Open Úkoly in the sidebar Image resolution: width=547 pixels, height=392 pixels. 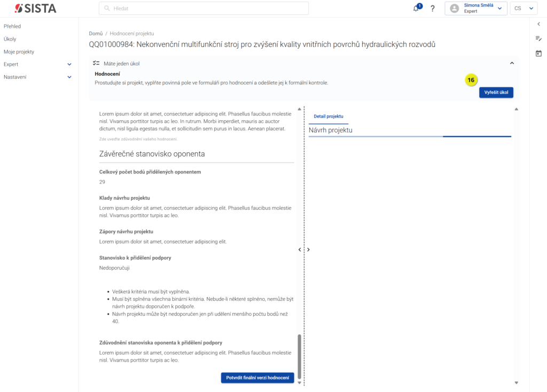[10, 39]
